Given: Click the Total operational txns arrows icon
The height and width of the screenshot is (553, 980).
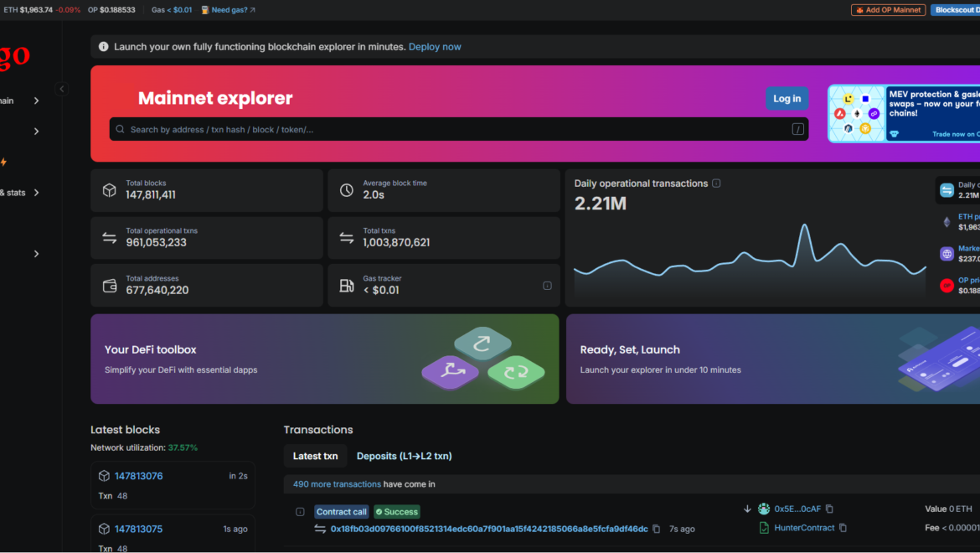Looking at the screenshot, I should [110, 238].
